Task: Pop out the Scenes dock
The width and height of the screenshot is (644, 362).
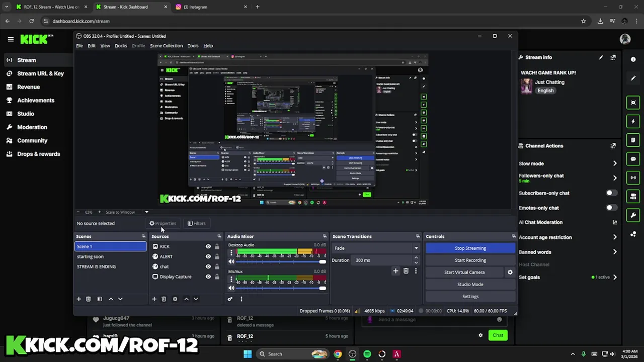Action: (143, 236)
